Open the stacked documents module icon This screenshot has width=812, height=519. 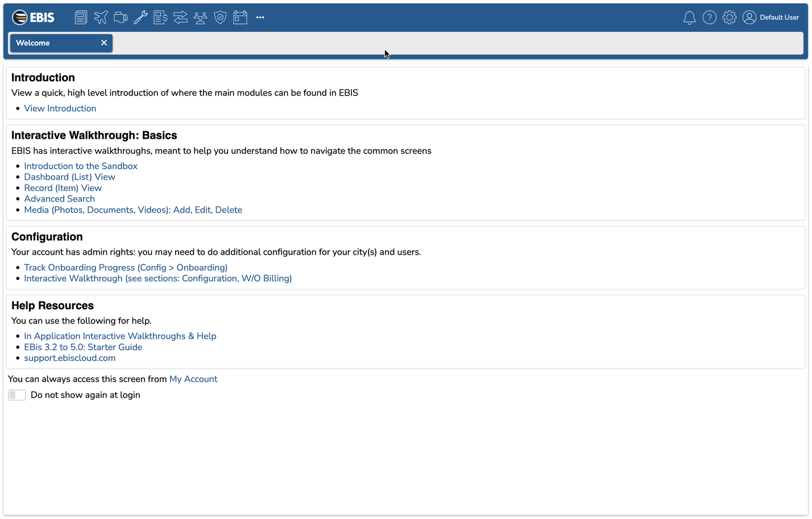81,18
